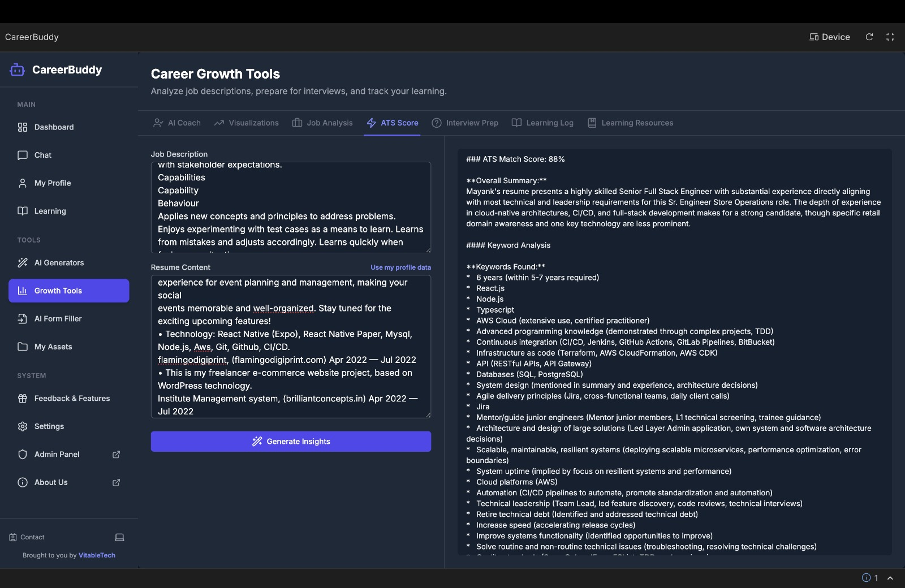Click the Feedback & Features gift icon
Viewport: 905px width, 588px height.
tap(23, 399)
